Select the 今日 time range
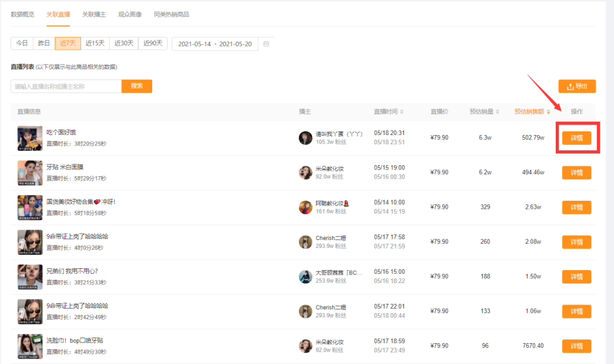This screenshot has height=364, width=614. (22, 43)
